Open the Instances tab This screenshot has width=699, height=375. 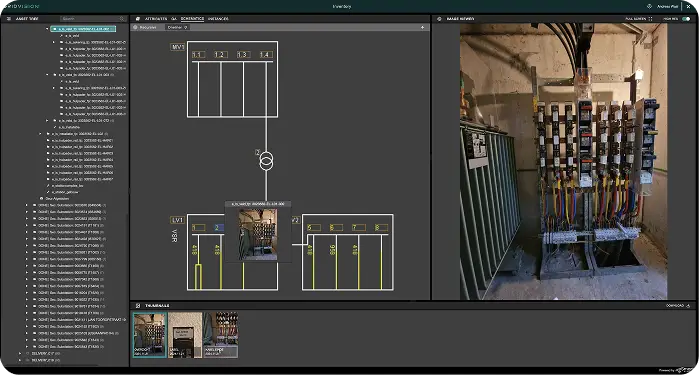point(218,19)
